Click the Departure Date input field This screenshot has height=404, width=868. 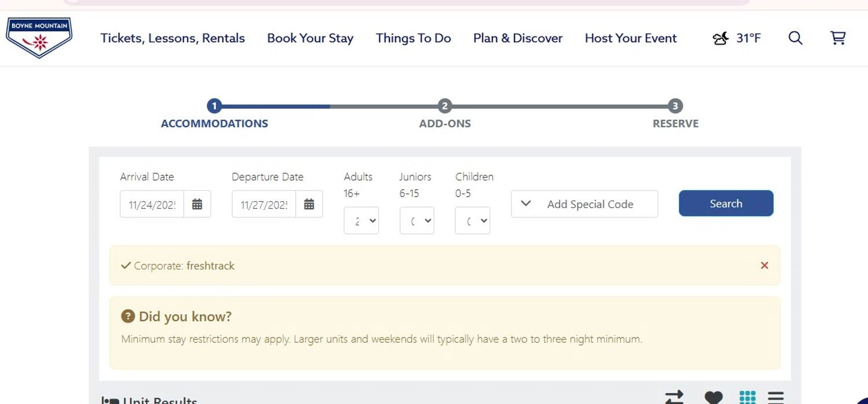point(264,204)
